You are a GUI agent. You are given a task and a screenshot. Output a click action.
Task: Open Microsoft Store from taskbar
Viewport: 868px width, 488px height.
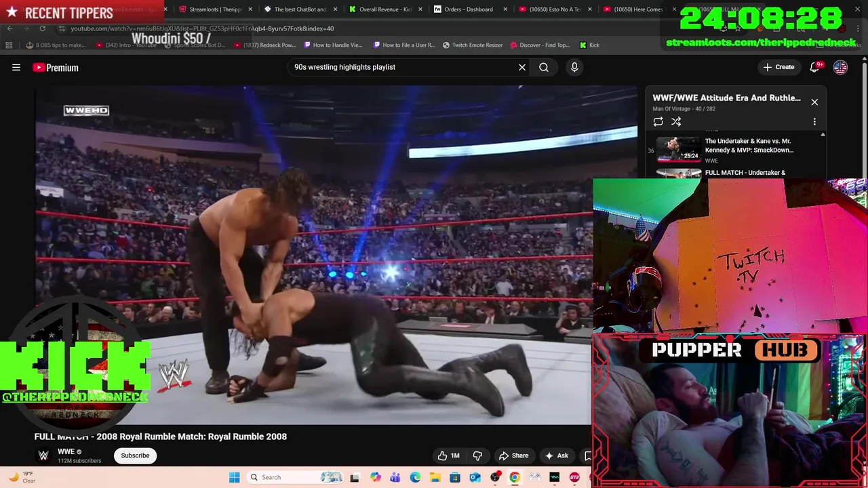click(x=455, y=477)
